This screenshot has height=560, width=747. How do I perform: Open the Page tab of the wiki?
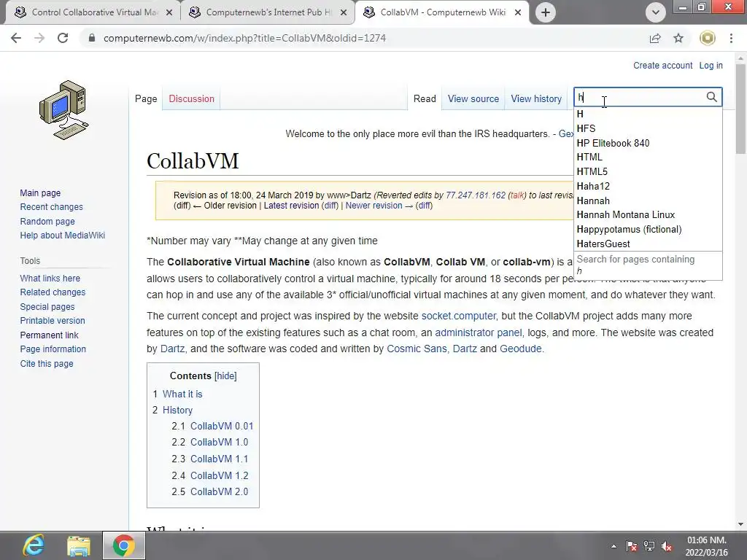[x=146, y=98]
